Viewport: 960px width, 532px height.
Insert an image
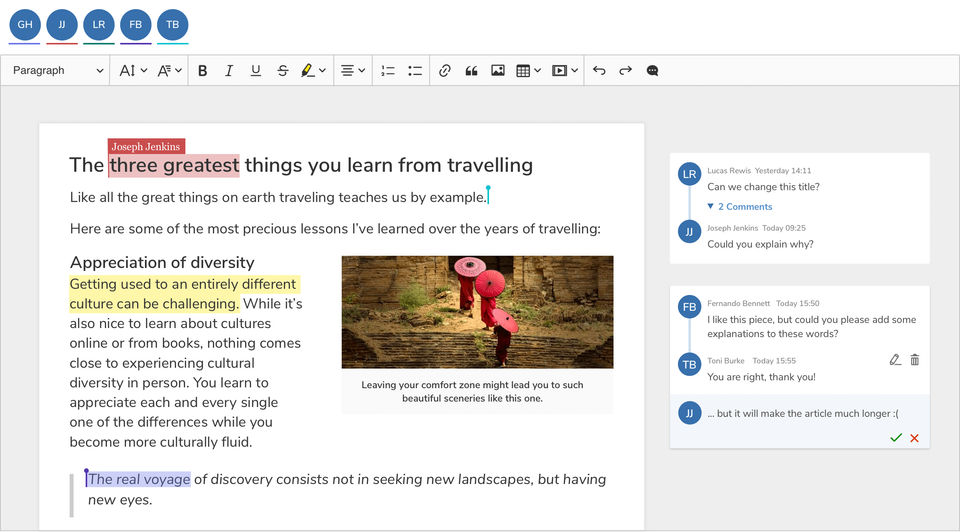[498, 71]
